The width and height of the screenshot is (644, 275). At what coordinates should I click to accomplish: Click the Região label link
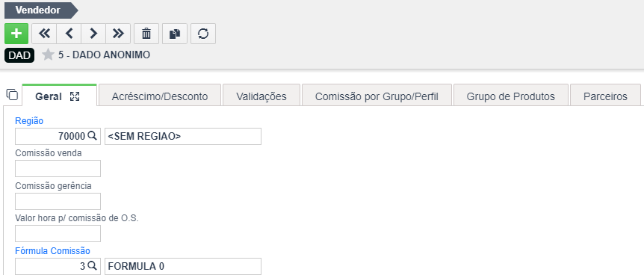coord(29,120)
